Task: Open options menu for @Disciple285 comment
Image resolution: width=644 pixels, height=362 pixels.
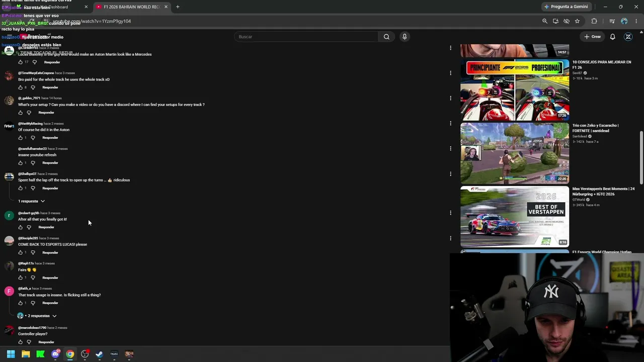Action: point(450,238)
